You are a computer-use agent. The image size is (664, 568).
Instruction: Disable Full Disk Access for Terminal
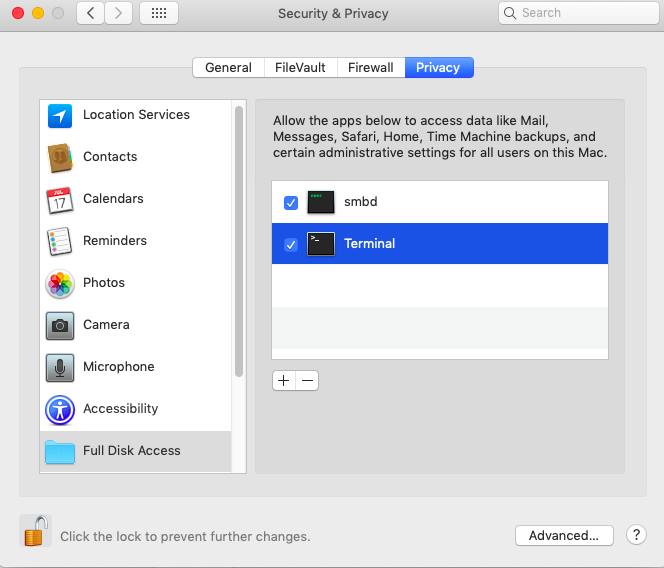point(291,245)
